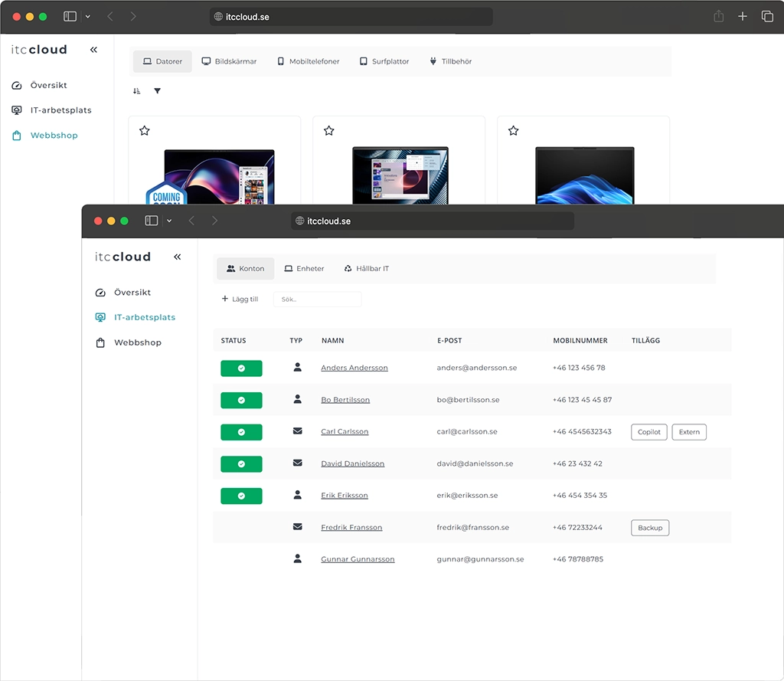Star the second laptop product card

click(328, 131)
